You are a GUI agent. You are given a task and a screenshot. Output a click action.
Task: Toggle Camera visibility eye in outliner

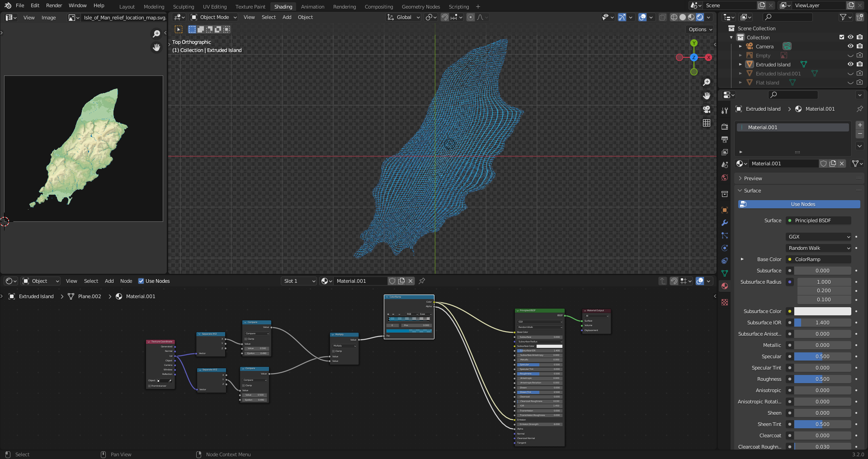850,47
